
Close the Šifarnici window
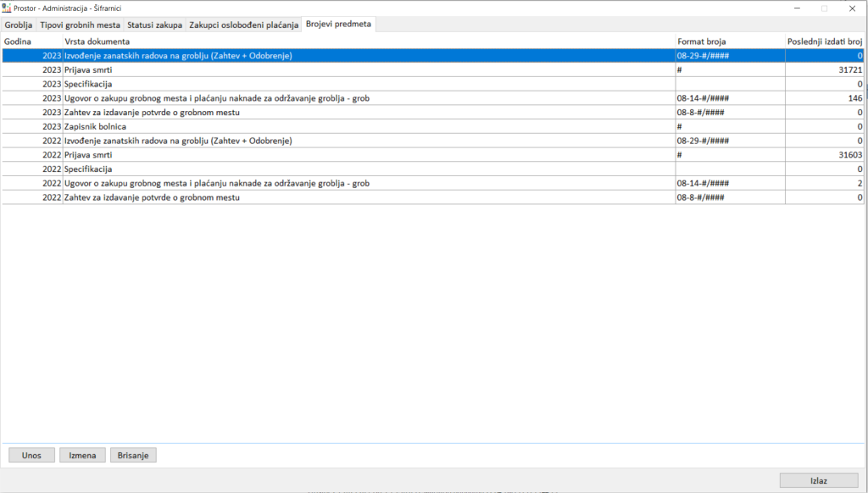tap(852, 8)
